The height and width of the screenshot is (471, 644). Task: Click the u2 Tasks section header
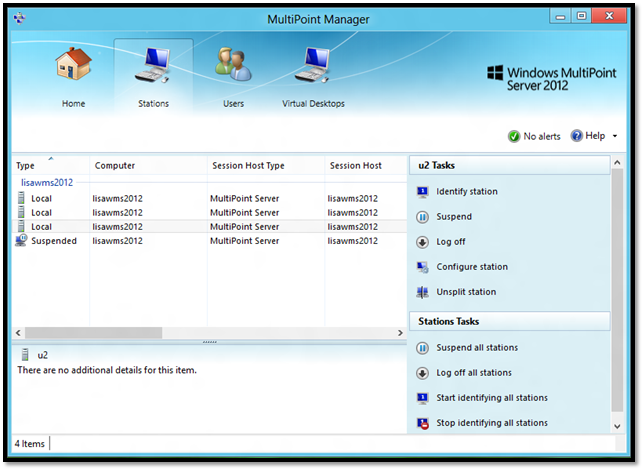point(509,165)
